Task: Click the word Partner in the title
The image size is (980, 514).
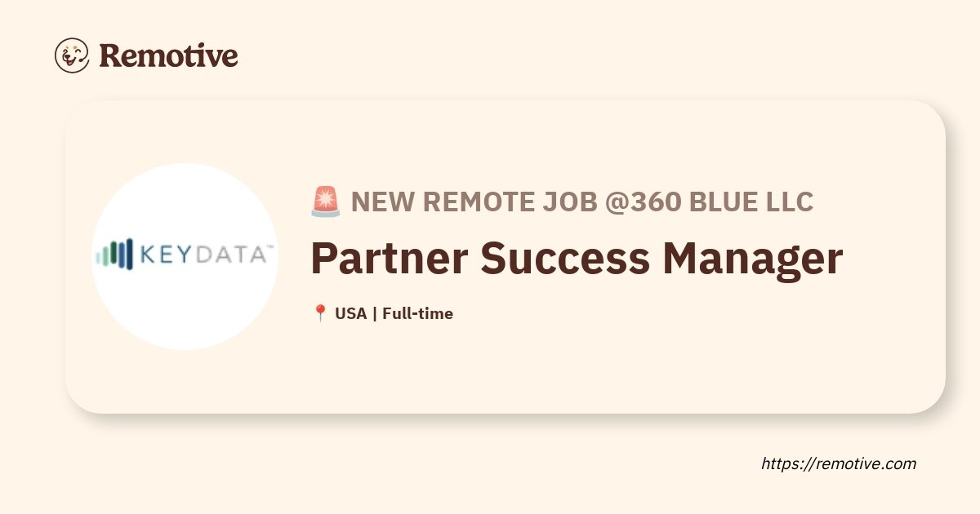Action: [x=390, y=258]
